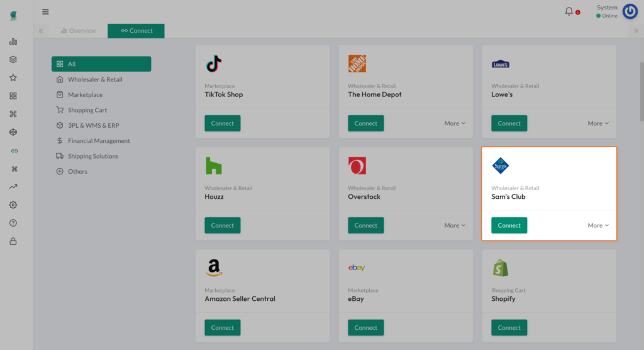
Task: Open the settings gear sidebar icon
Action: (13, 205)
